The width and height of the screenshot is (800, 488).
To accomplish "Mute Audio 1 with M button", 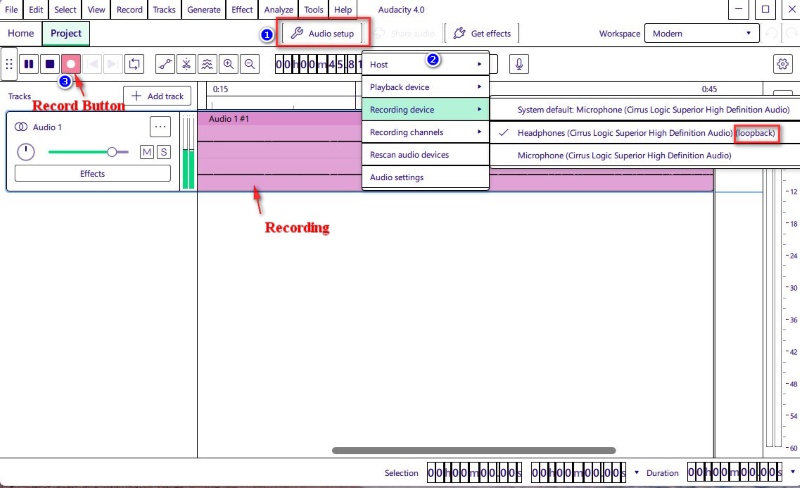I will (147, 152).
